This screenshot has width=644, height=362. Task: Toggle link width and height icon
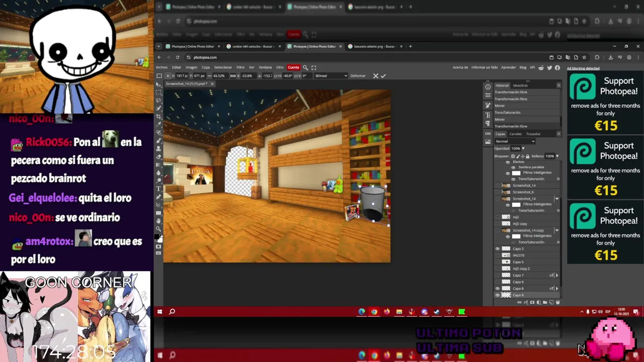point(232,76)
